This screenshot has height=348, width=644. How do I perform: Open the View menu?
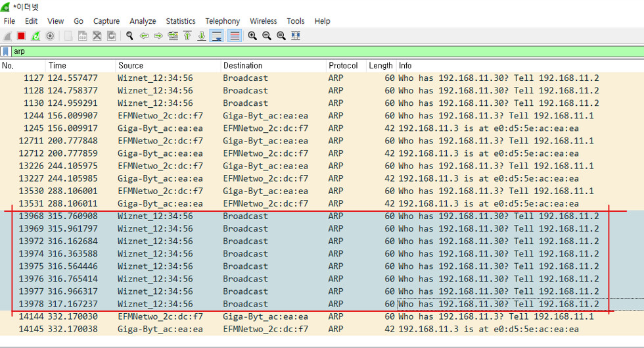click(x=55, y=21)
